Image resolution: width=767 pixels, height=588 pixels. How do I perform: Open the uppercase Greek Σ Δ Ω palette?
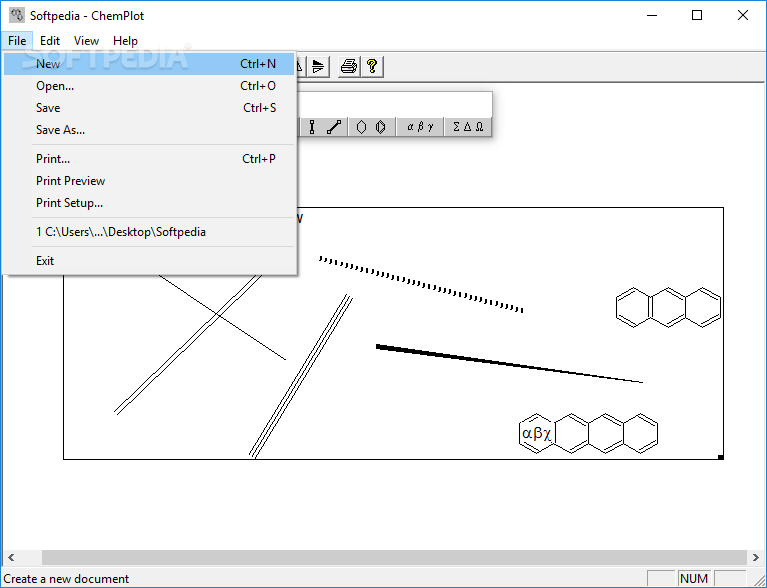(468, 127)
